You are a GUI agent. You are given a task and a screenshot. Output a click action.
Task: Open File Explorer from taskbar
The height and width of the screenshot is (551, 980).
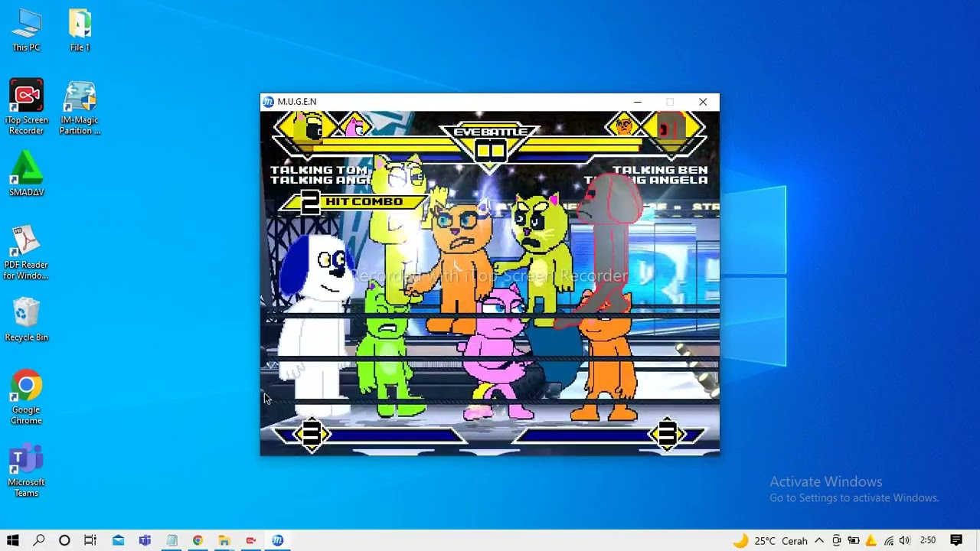pos(224,540)
